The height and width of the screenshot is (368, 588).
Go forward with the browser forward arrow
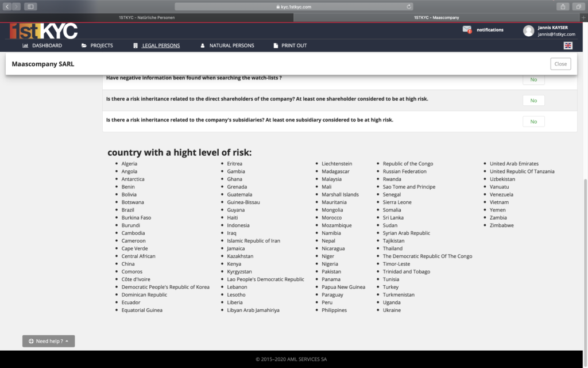[16, 6]
